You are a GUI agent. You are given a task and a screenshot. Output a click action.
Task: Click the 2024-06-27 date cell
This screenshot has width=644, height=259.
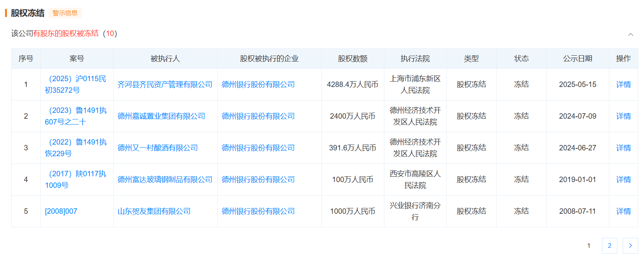coord(578,148)
